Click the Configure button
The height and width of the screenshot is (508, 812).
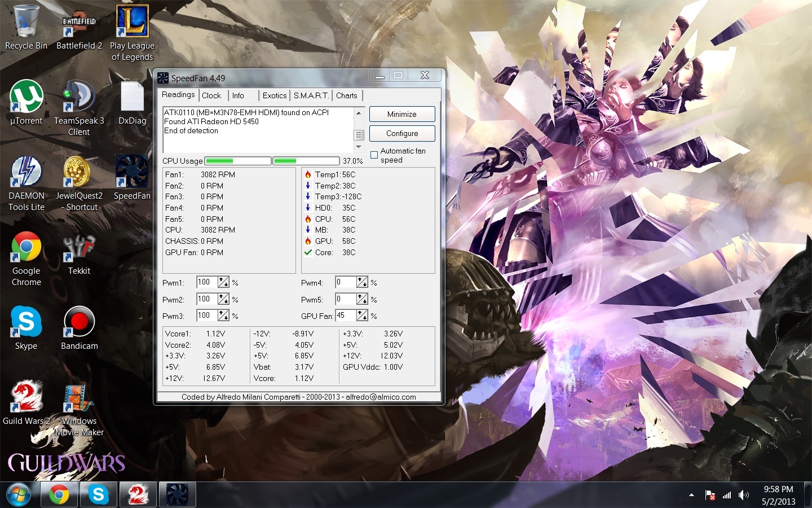pyautogui.click(x=402, y=133)
